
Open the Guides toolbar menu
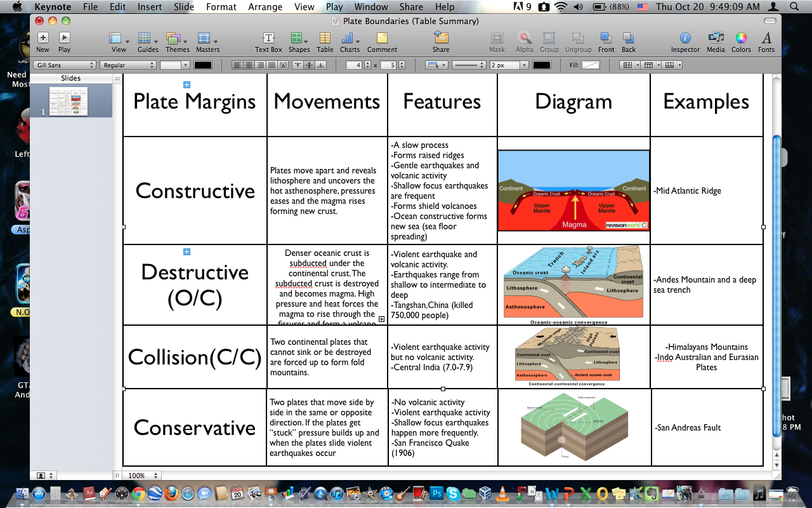click(x=148, y=42)
